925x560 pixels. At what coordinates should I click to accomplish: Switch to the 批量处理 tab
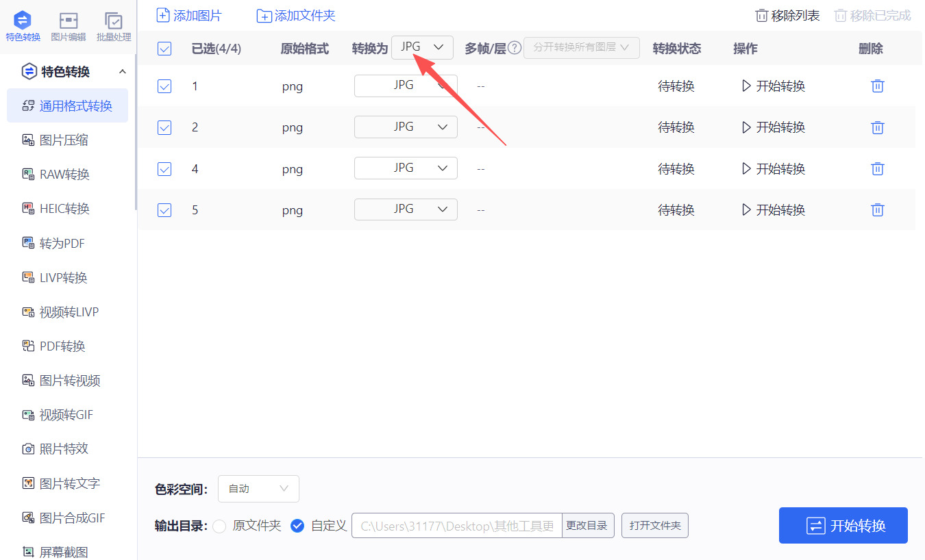coord(114,27)
